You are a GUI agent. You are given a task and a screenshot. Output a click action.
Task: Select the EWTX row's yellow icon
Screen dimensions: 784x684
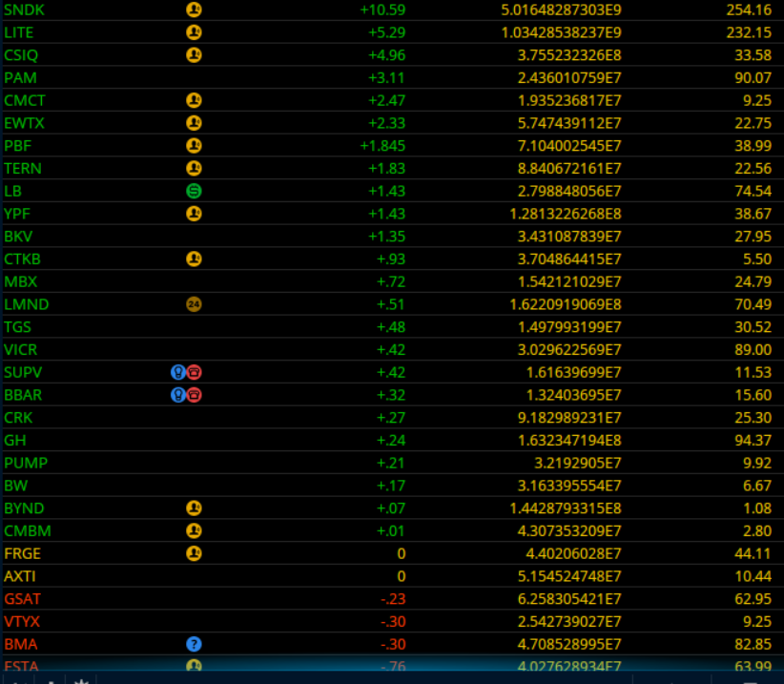(194, 123)
